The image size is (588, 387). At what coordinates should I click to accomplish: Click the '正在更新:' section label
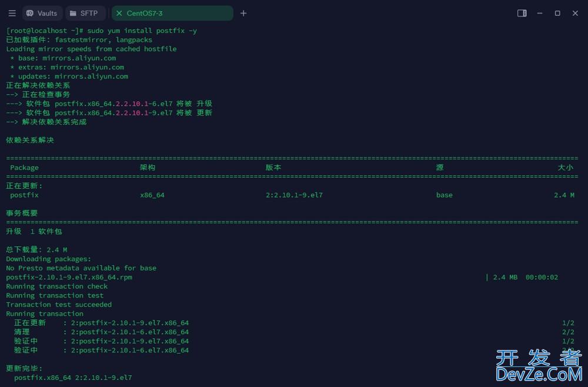pos(24,186)
